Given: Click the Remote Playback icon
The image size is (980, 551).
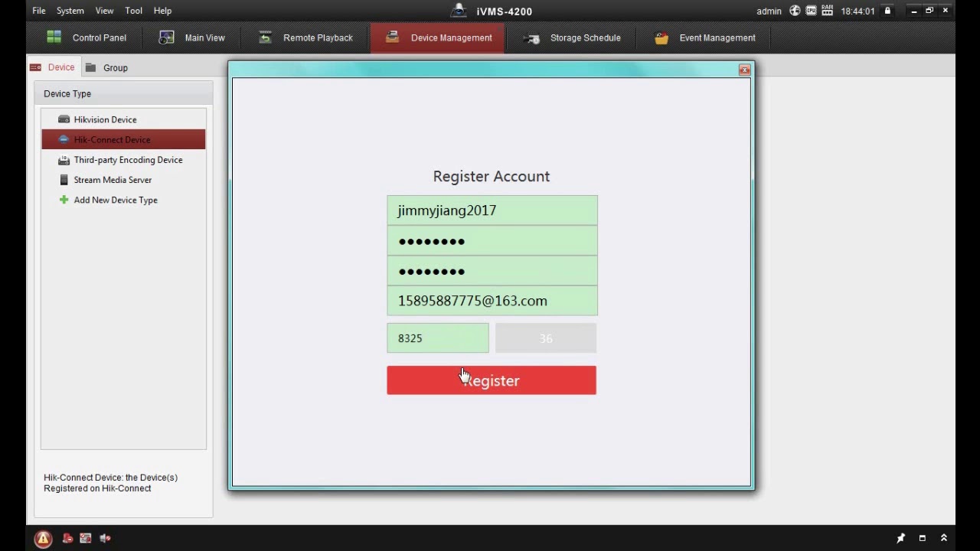Looking at the screenshot, I should pos(265,37).
